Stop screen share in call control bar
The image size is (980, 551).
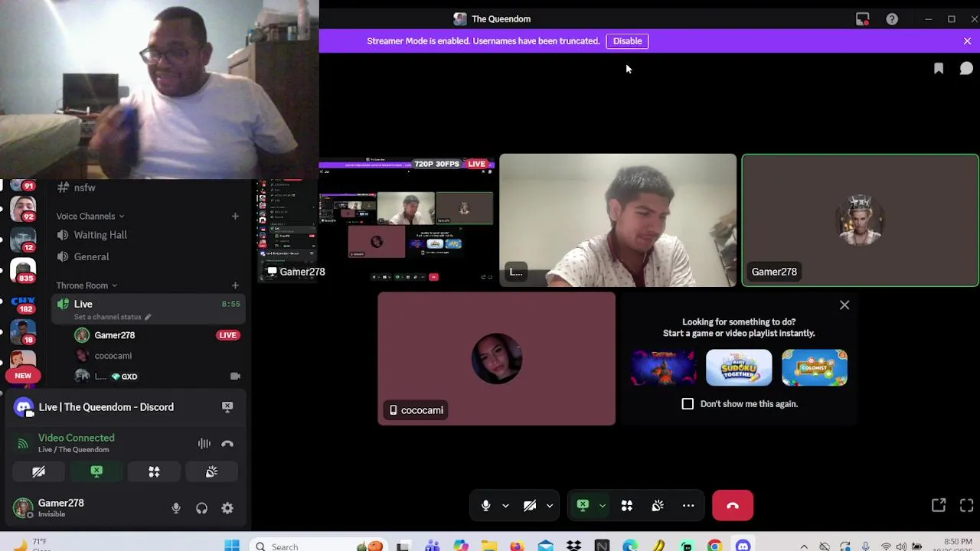[x=583, y=506]
